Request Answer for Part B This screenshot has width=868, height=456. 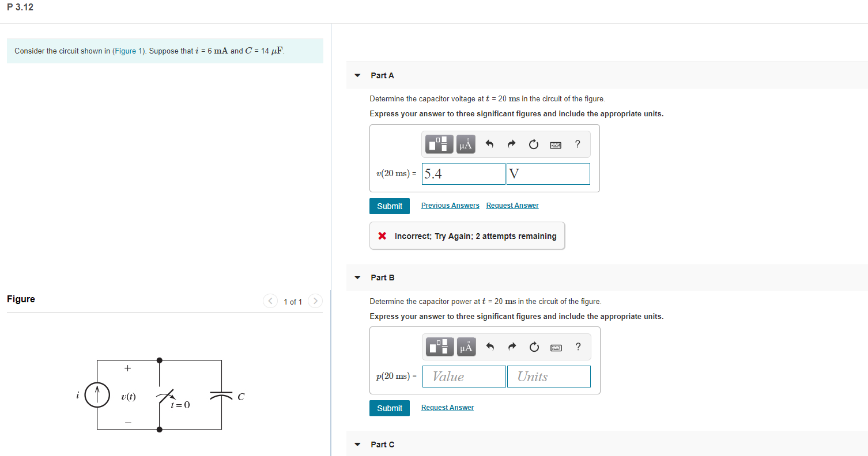tap(447, 407)
